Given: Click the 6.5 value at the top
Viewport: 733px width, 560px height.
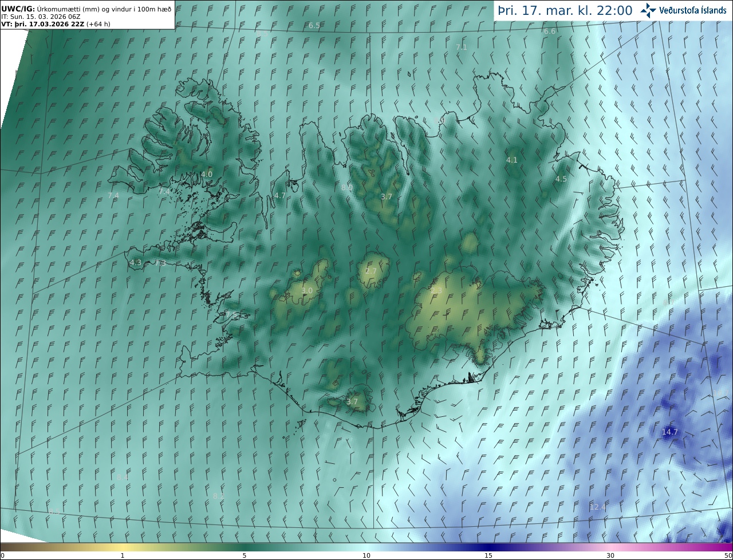Looking at the screenshot, I should 314,26.
